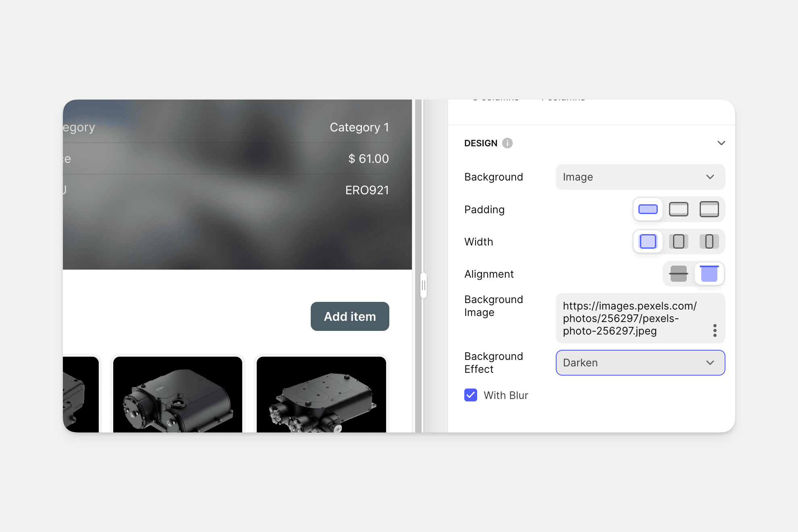Select the narrow width icon
This screenshot has height=532, width=798.
[709, 241]
